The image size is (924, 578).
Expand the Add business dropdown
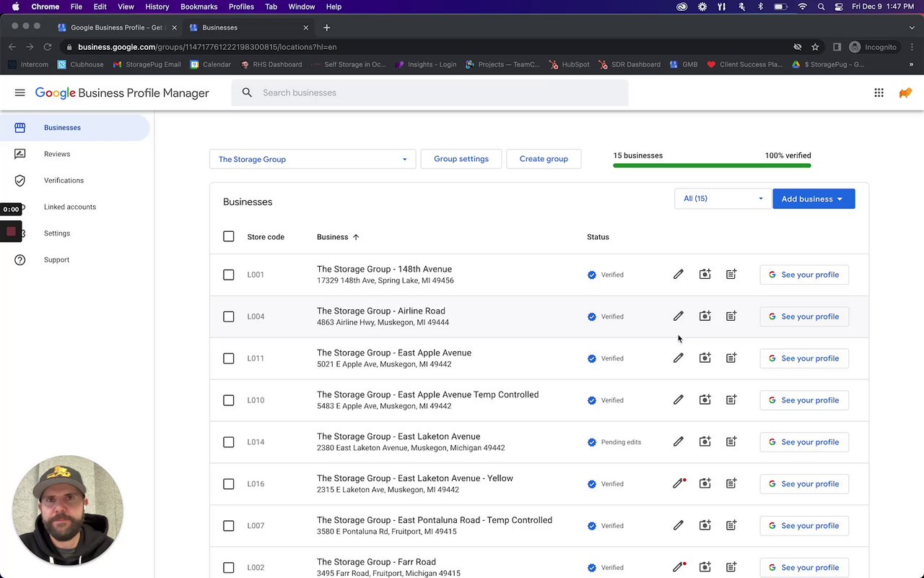(814, 199)
